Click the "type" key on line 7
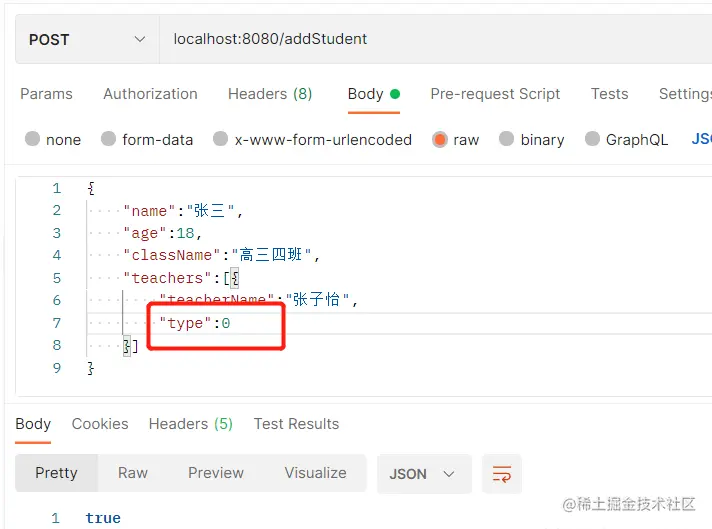Viewport: 712px width, 529px height. pyautogui.click(x=185, y=323)
